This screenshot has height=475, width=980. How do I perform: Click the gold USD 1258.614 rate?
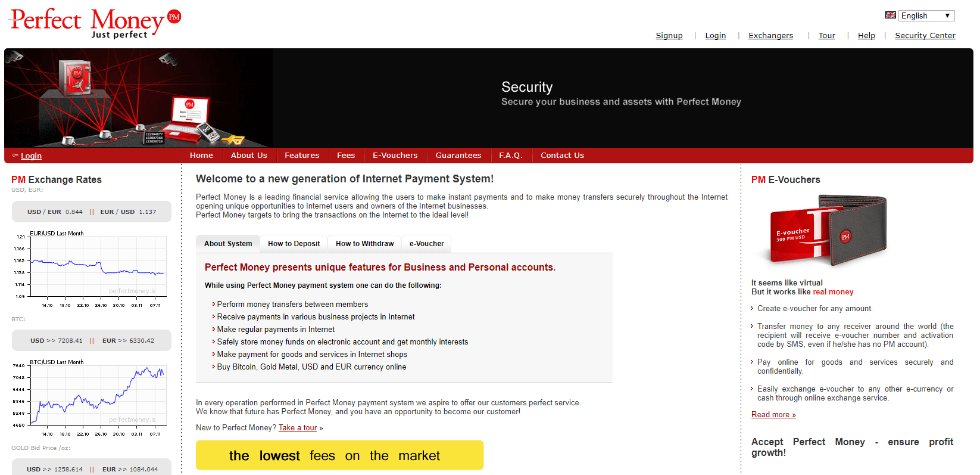coord(55,470)
